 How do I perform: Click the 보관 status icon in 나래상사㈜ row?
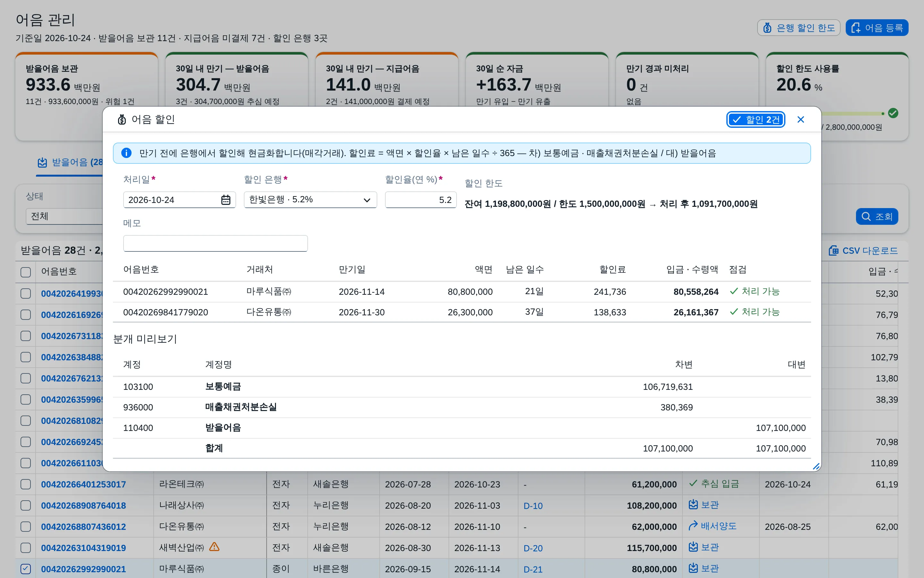(693, 504)
